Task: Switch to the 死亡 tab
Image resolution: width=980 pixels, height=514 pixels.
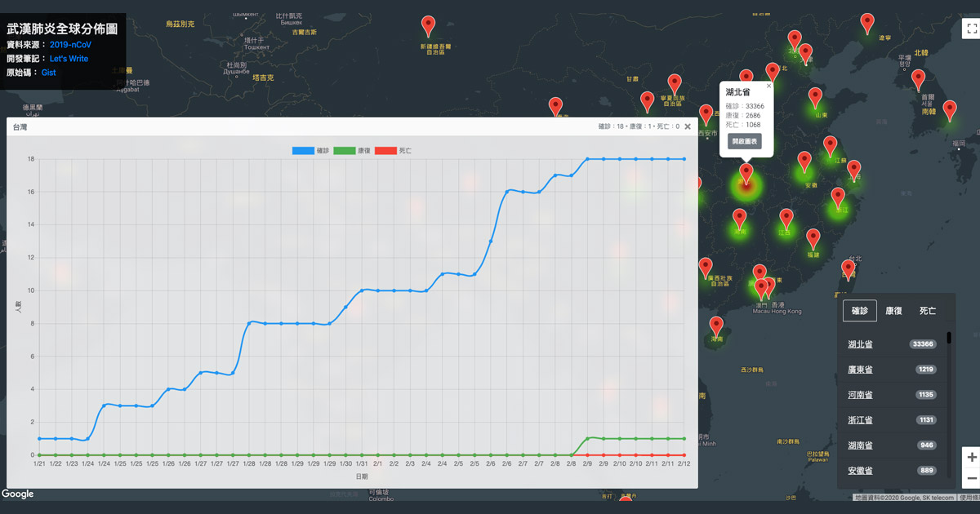Action: 928,311
